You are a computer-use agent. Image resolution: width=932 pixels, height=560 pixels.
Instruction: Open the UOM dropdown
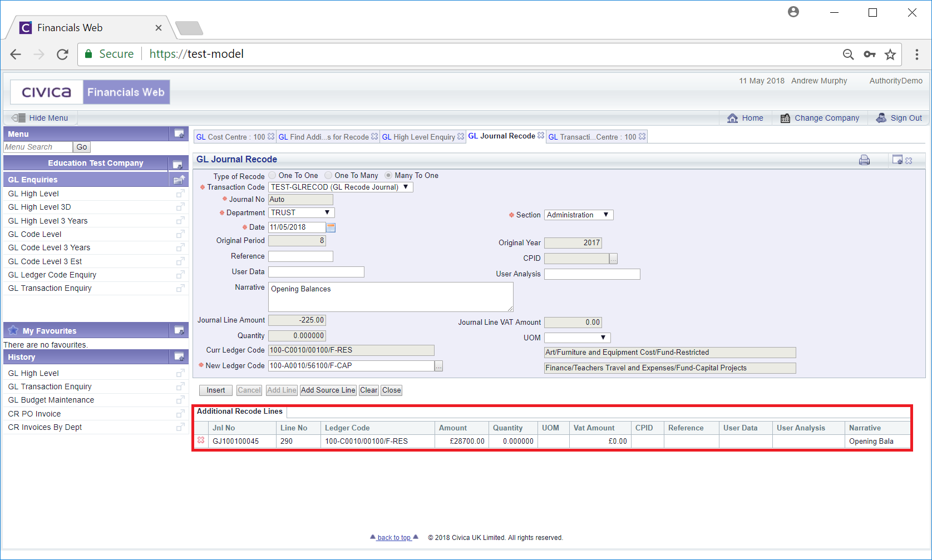coord(578,338)
